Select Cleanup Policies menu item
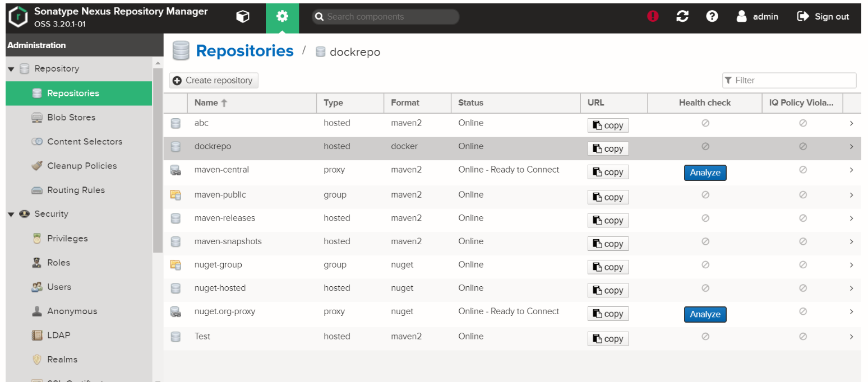Screen dimensions: 868x382 [x=82, y=166]
